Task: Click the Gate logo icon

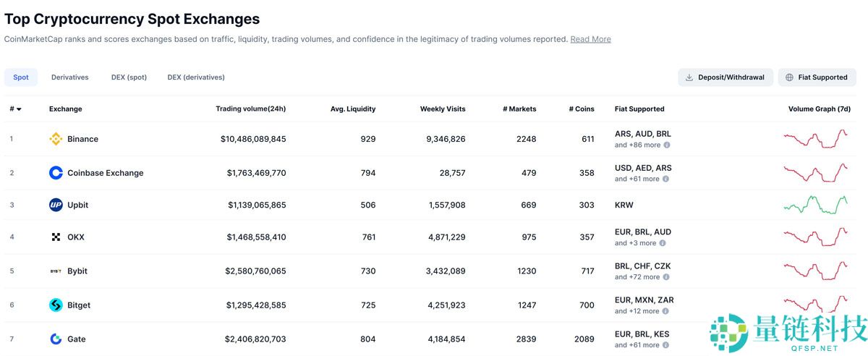Action: tap(56, 339)
